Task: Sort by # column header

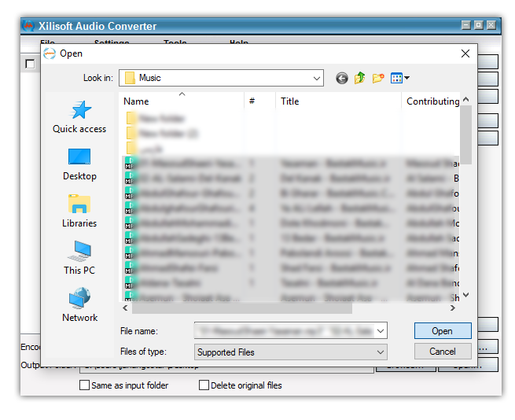Action: [x=259, y=101]
